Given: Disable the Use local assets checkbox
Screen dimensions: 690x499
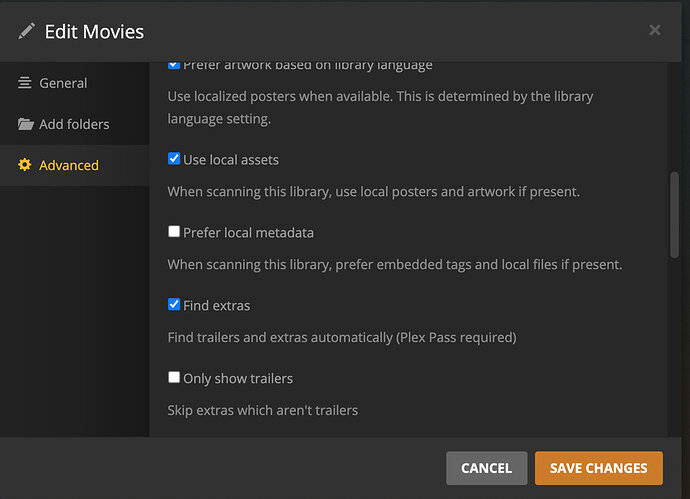Looking at the screenshot, I should 174,159.
